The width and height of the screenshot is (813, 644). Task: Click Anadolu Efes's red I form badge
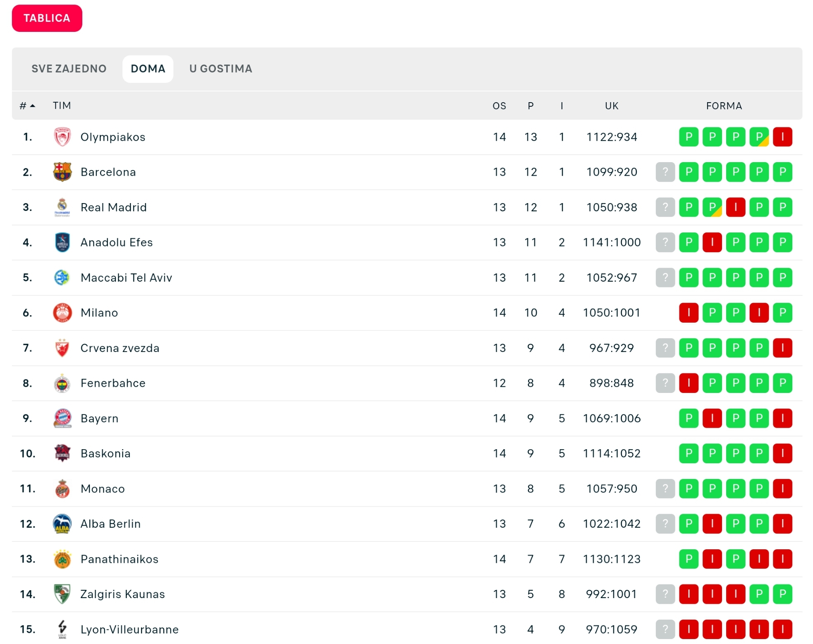(x=712, y=242)
